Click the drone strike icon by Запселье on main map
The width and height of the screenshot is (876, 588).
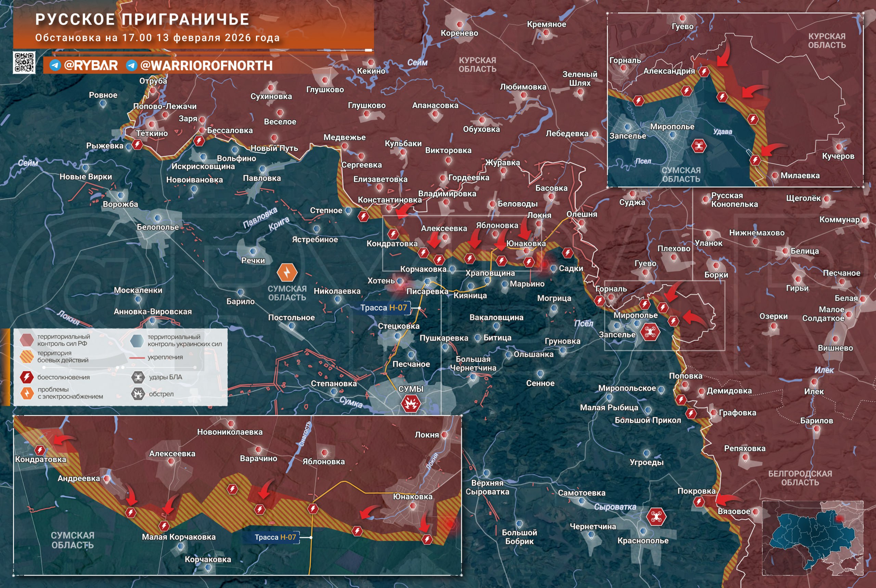pyautogui.click(x=650, y=332)
